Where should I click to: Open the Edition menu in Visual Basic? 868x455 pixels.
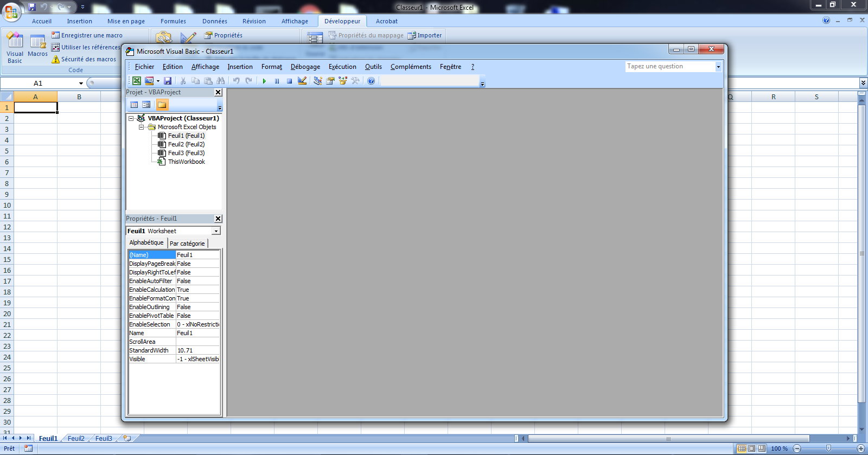(173, 67)
